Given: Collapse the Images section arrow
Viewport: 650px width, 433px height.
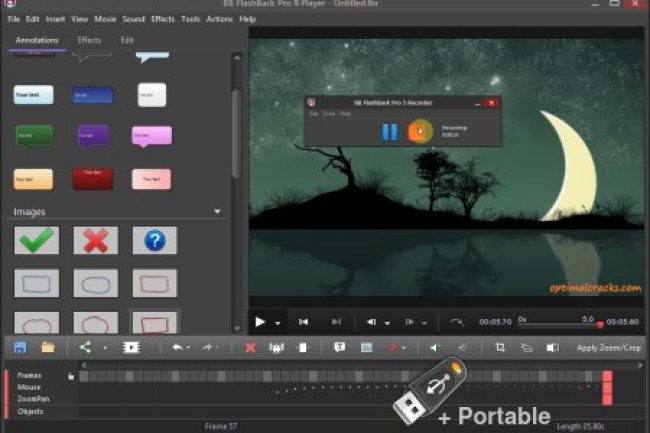Looking at the screenshot, I should pos(217,212).
